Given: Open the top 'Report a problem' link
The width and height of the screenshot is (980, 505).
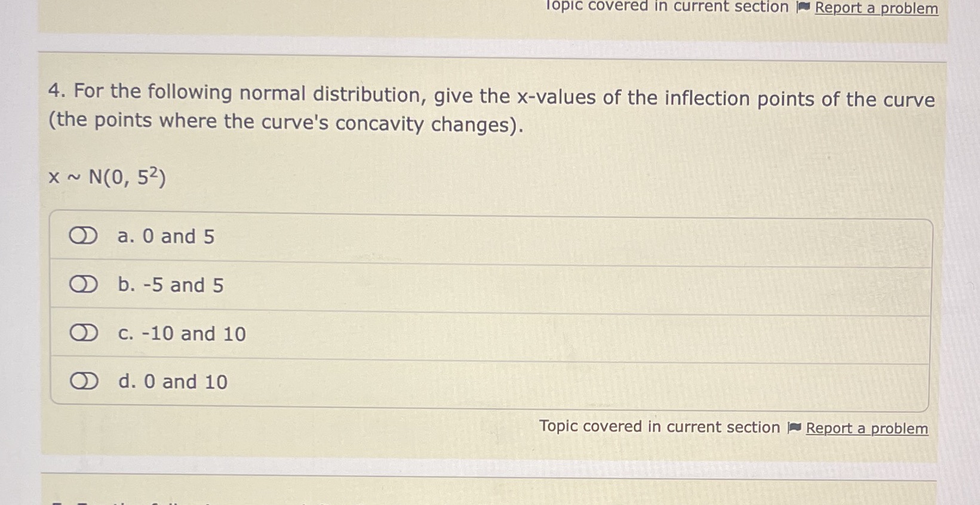Looking at the screenshot, I should tap(878, 9).
